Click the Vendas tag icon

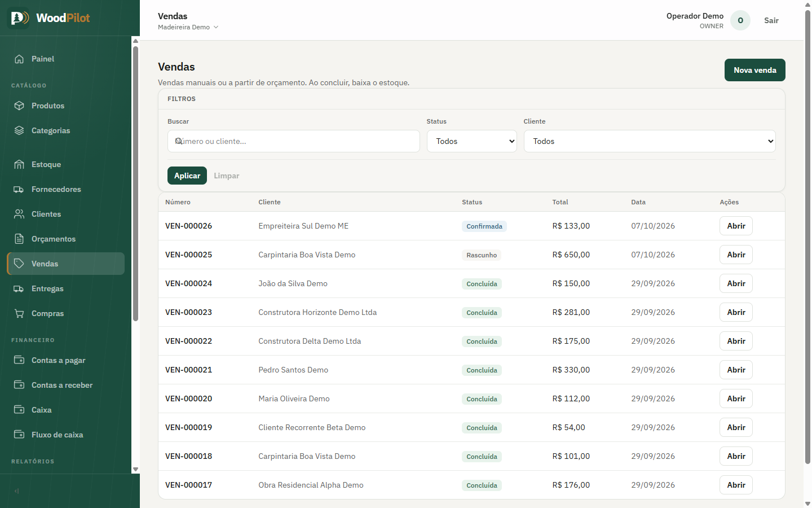click(x=19, y=264)
